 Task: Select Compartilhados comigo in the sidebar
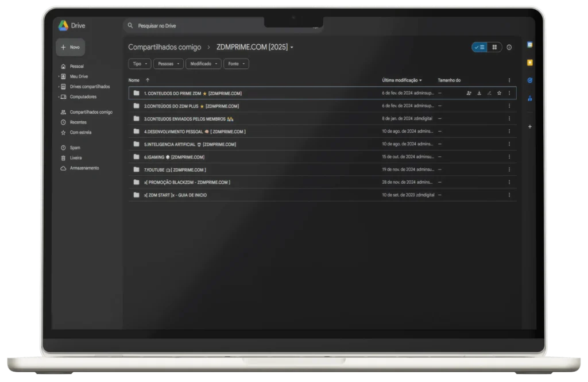91,112
